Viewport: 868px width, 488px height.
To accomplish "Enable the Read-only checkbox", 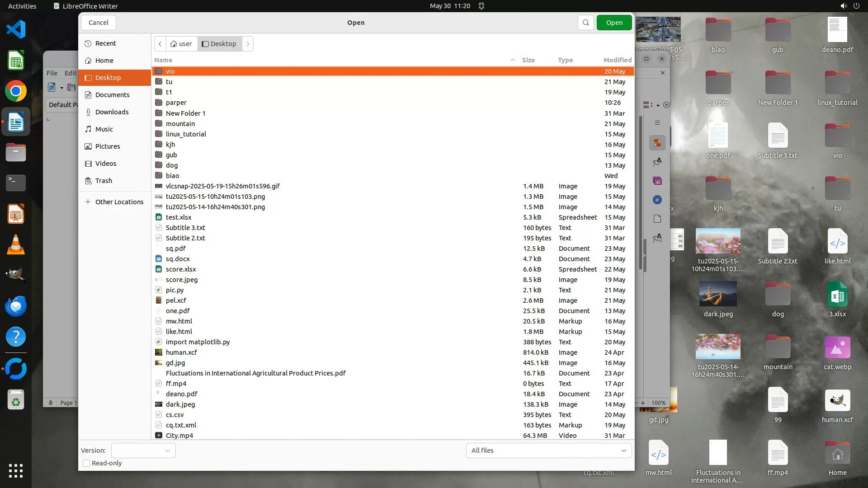I will pos(86,463).
